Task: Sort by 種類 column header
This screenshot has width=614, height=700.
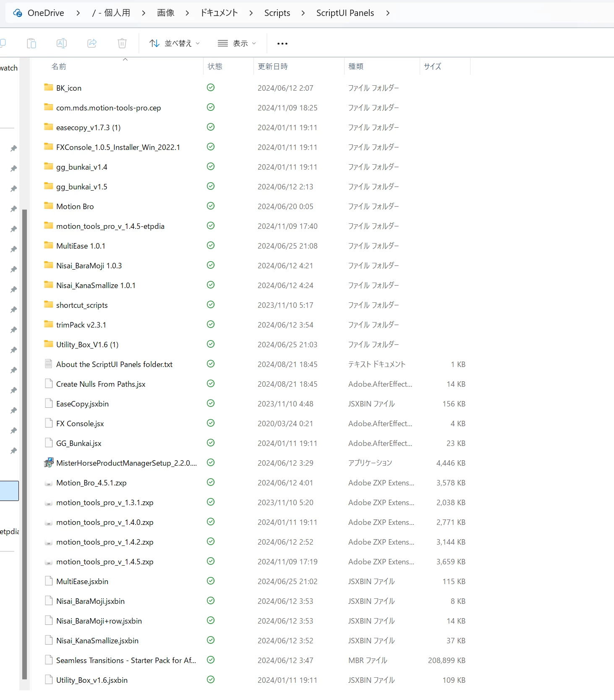Action: (x=356, y=66)
